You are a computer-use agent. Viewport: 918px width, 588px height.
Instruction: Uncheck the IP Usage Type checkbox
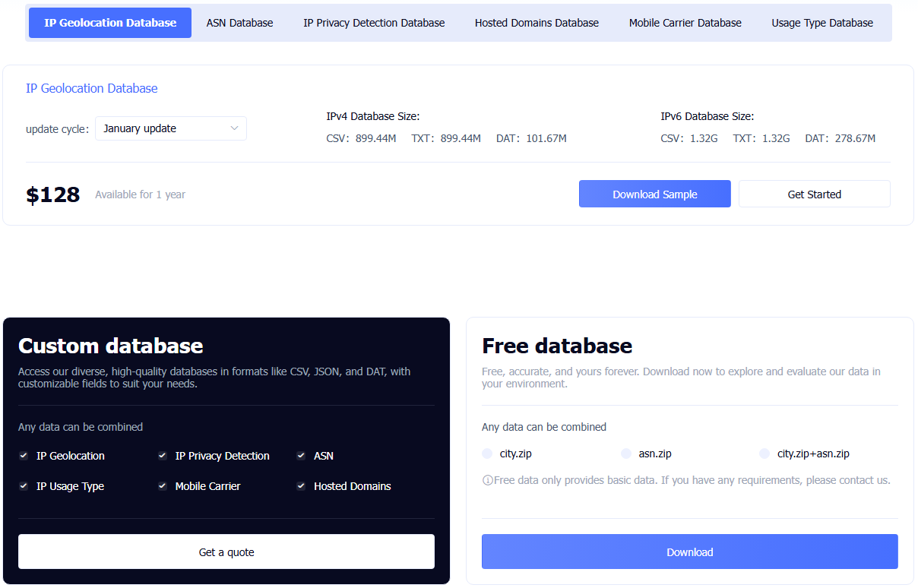(x=24, y=486)
